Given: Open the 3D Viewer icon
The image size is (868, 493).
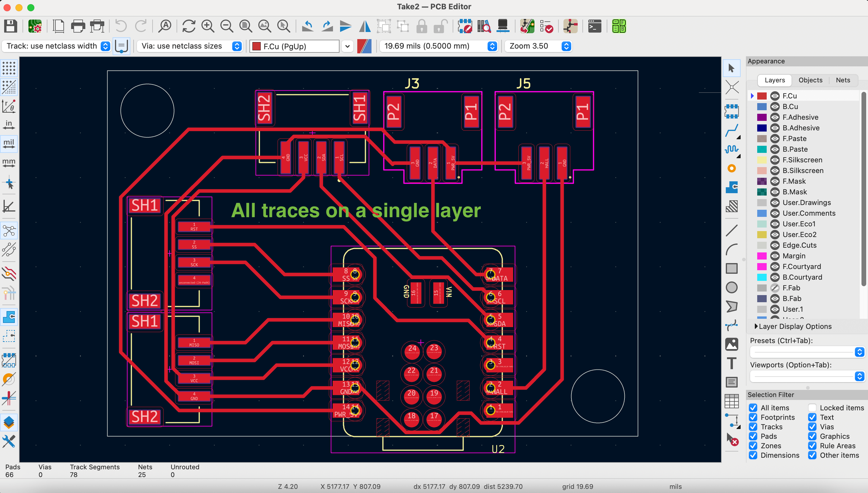Looking at the screenshot, I should 503,26.
